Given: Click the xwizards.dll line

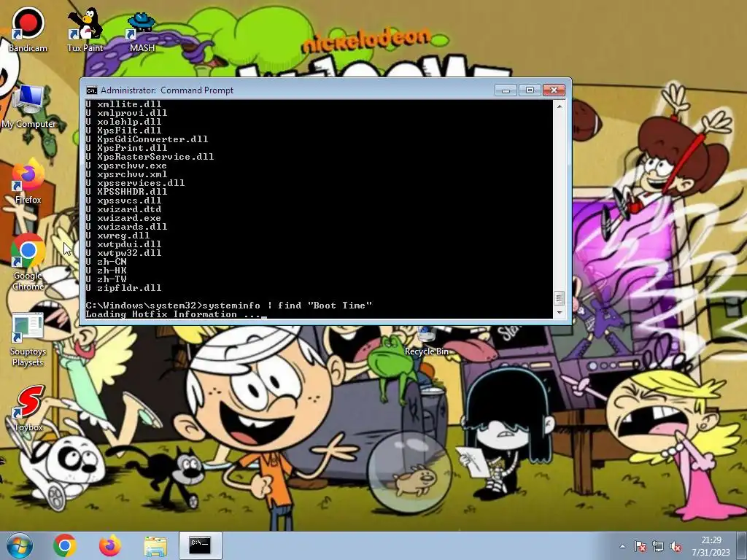Looking at the screenshot, I should click(x=127, y=227).
